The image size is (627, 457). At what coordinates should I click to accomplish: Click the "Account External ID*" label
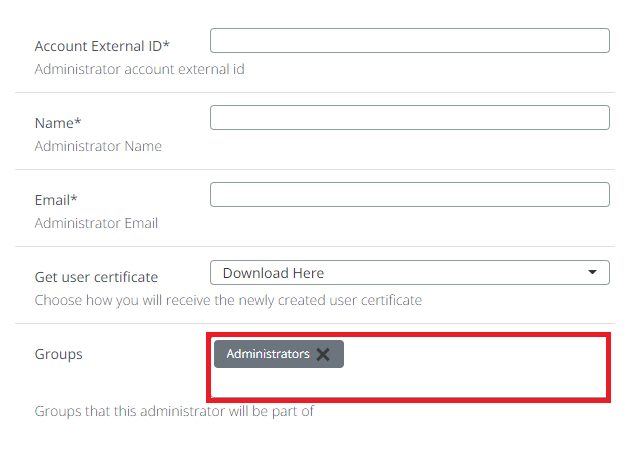(102, 46)
